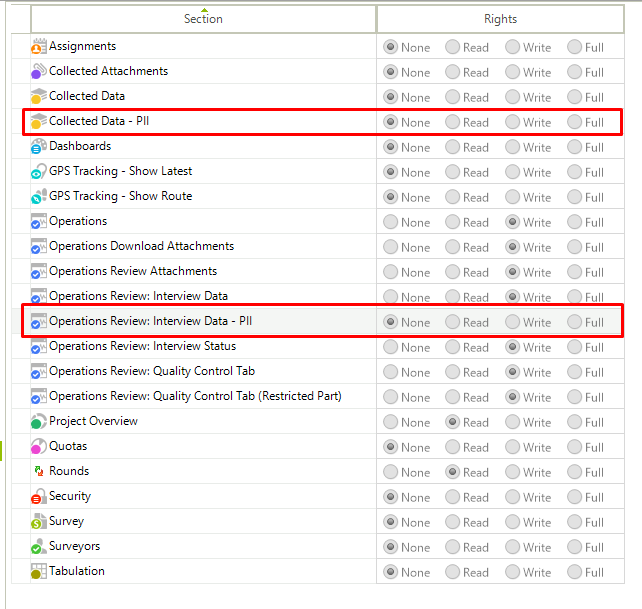Click the GPS Tracking Show Route icon
Image resolution: width=642 pixels, height=609 pixels.
tap(38, 196)
